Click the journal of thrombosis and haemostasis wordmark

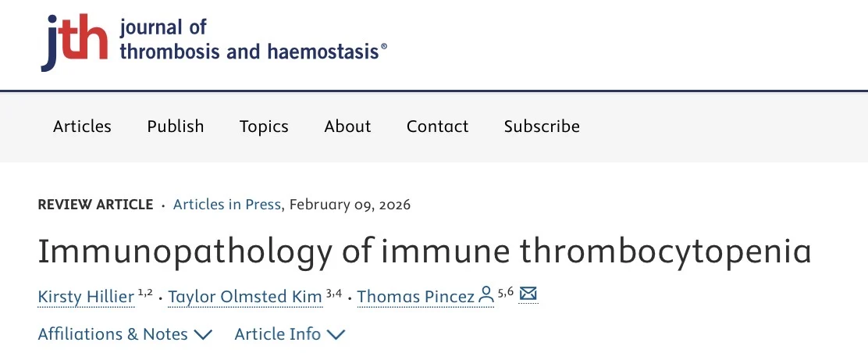252,40
